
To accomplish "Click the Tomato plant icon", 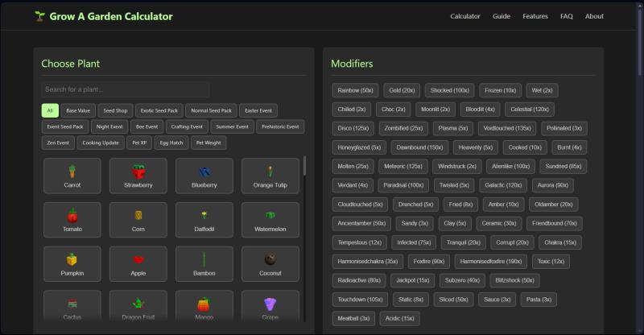I will tap(72, 219).
